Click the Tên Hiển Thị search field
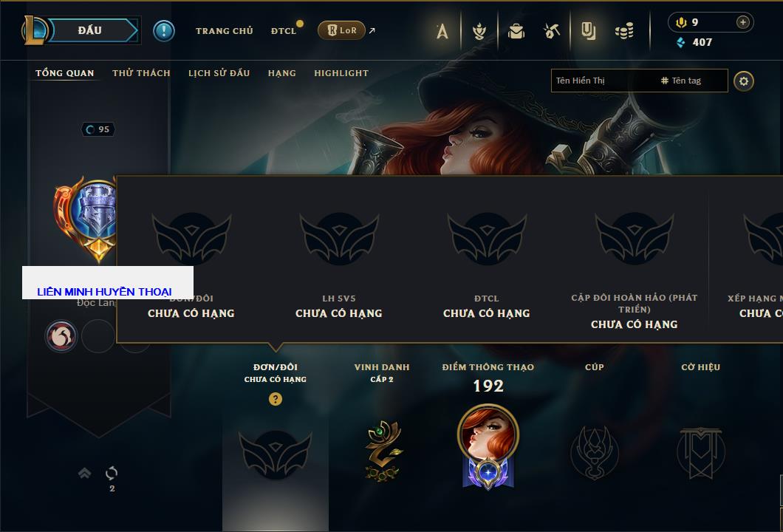The width and height of the screenshot is (783, 532). (x=604, y=81)
